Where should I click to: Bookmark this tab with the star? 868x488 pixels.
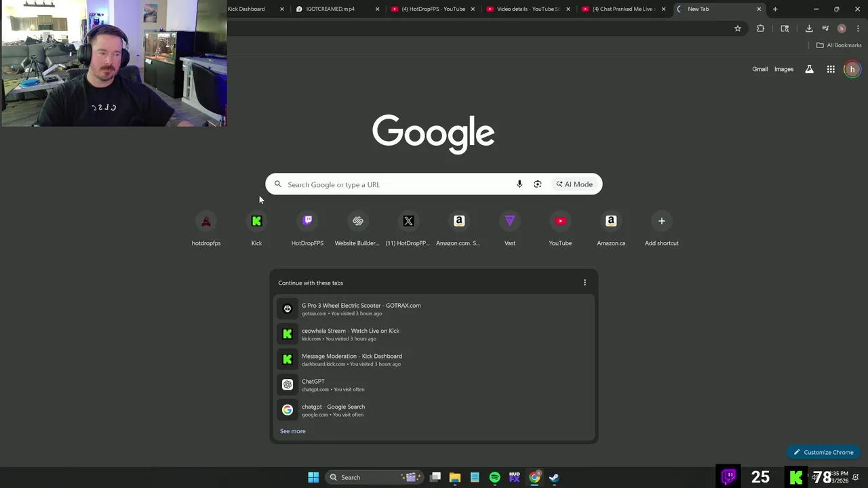pos(738,28)
